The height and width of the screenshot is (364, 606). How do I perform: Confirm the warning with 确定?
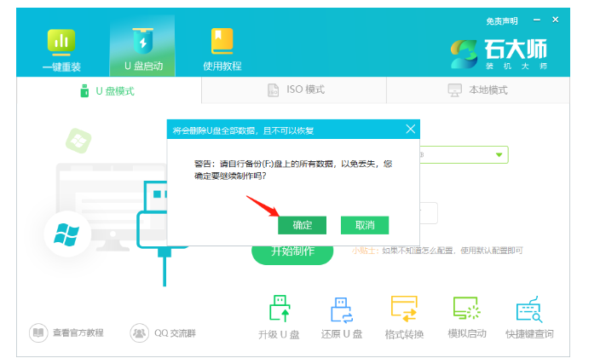click(302, 225)
